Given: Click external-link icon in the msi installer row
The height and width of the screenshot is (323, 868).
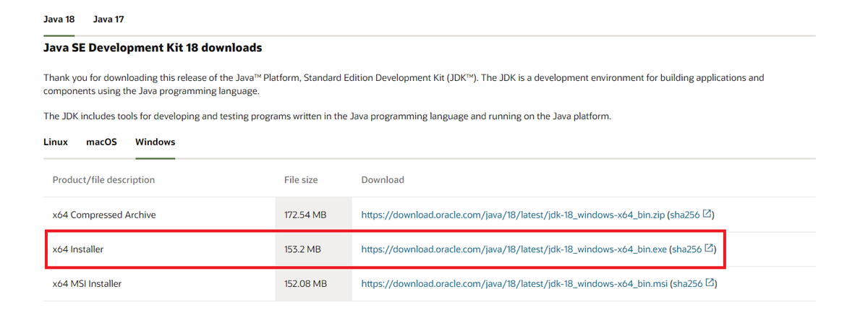Looking at the screenshot, I should [x=710, y=283].
